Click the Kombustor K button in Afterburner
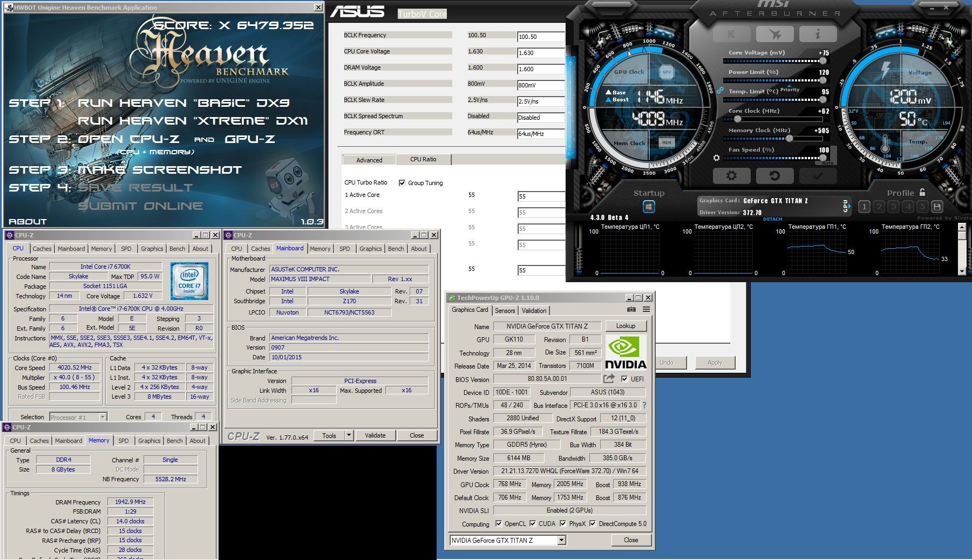972x560 pixels. [731, 34]
